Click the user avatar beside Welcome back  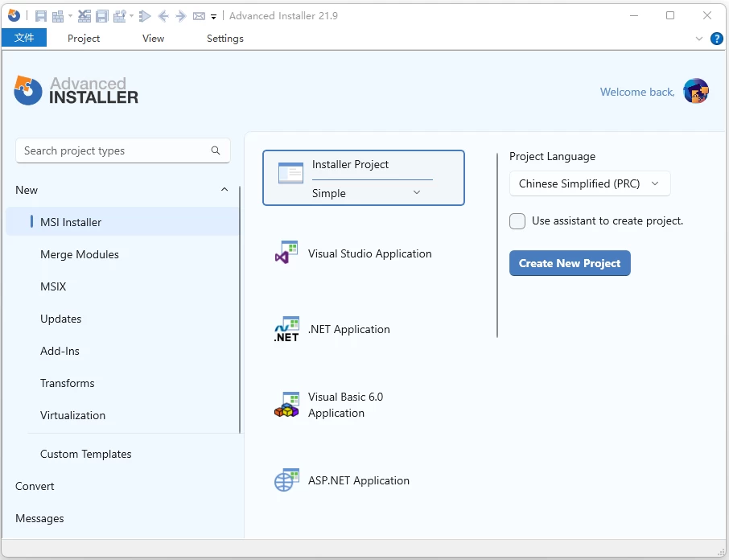tap(695, 92)
